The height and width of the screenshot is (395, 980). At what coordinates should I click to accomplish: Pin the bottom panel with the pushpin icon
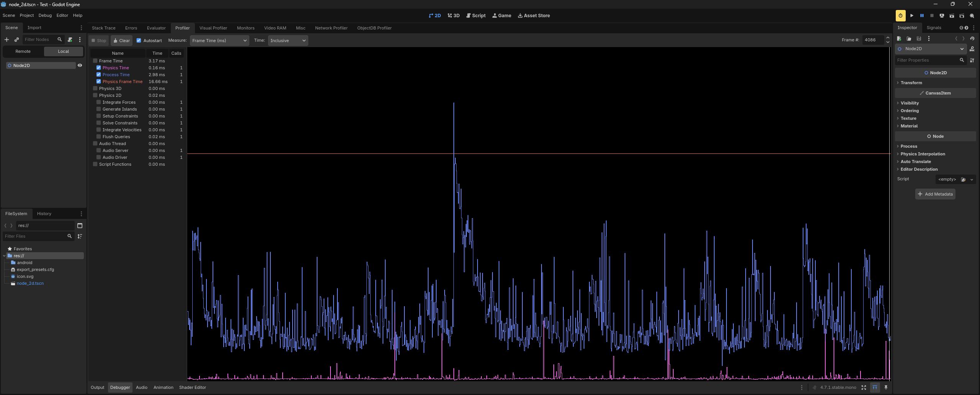click(x=886, y=387)
